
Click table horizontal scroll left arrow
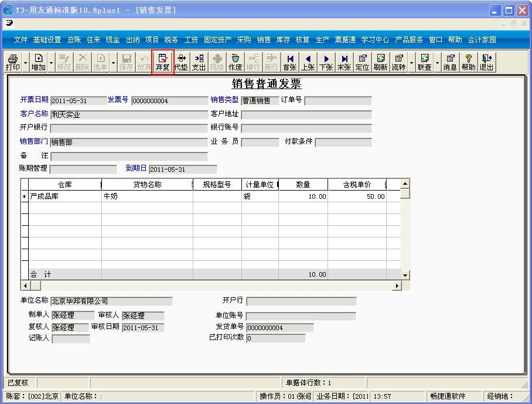pyautogui.click(x=25, y=286)
